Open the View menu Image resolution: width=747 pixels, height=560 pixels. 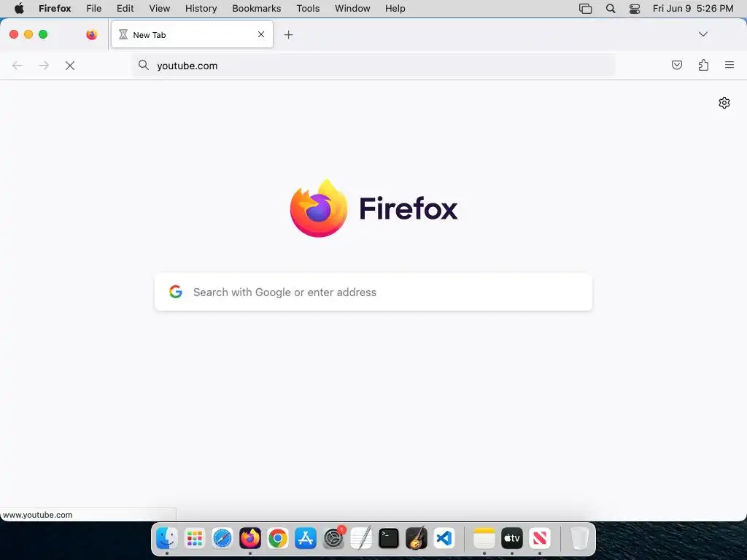[160, 9]
